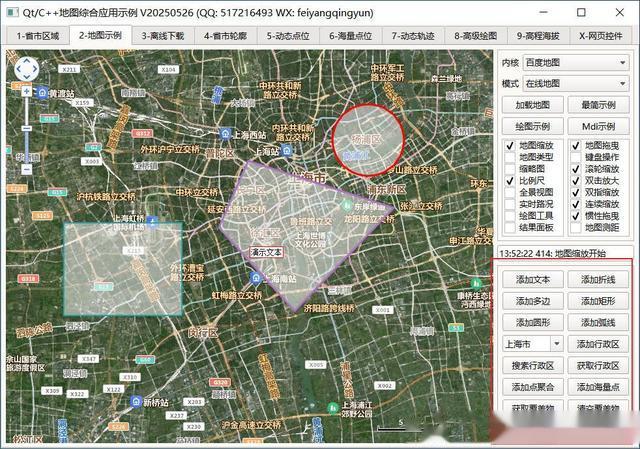The image size is (640, 449).
Task: Click the 新桥站 station icon
Action: (136, 402)
